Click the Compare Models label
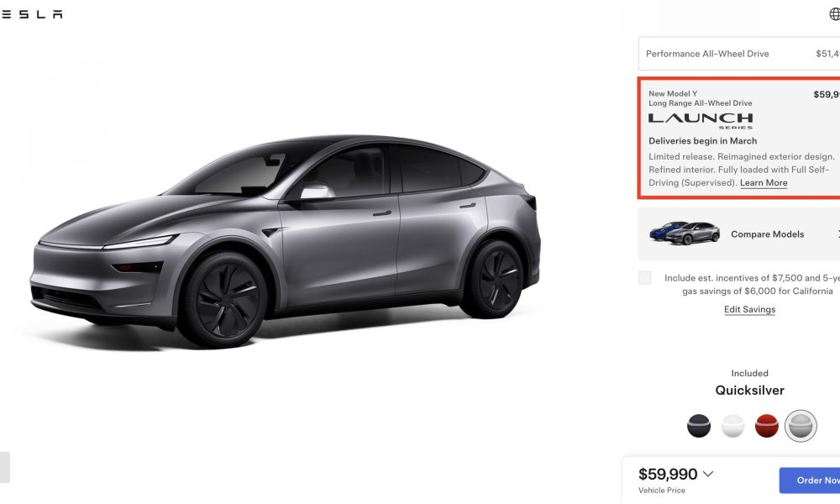Image resolution: width=840 pixels, height=504 pixels. point(767,234)
